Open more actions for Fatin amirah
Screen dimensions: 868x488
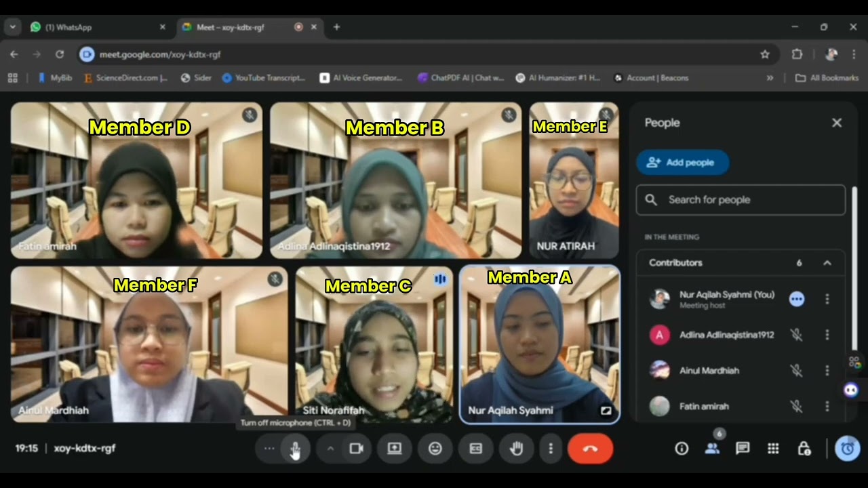coord(827,407)
